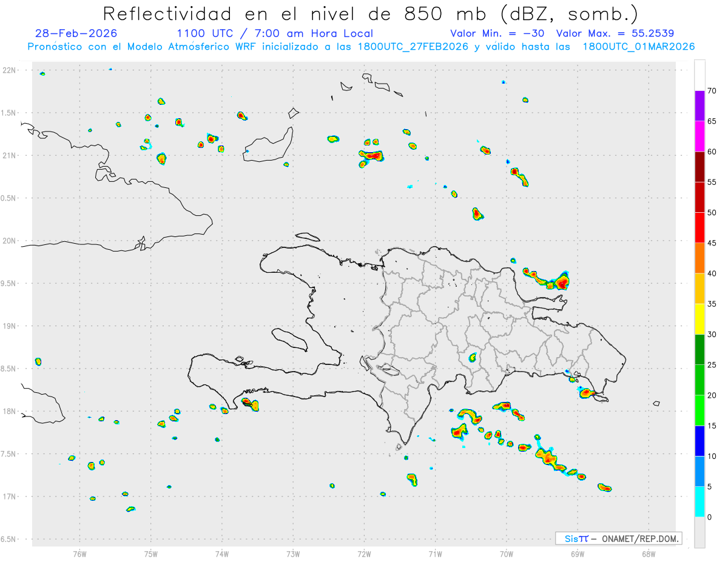Image resolution: width=728 pixels, height=562 pixels.
Task: Click the colorbar value '25'
Action: click(712, 365)
